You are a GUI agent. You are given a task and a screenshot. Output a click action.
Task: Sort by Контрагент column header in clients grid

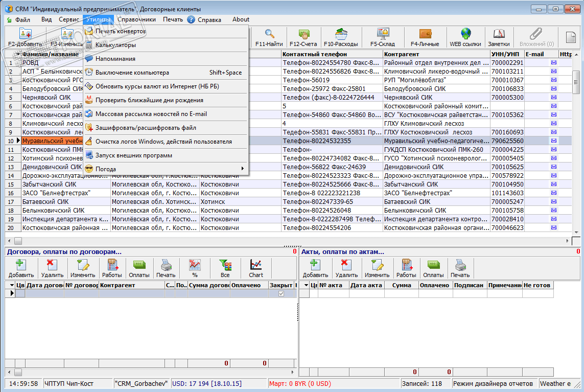click(x=436, y=54)
